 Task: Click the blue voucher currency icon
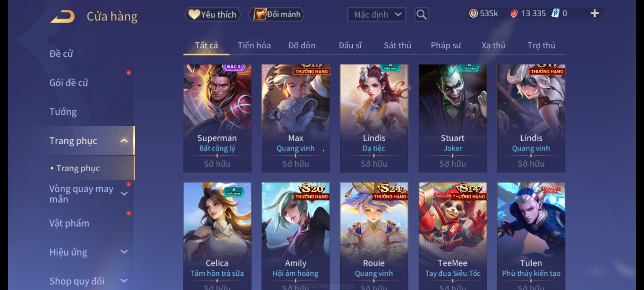point(555,13)
